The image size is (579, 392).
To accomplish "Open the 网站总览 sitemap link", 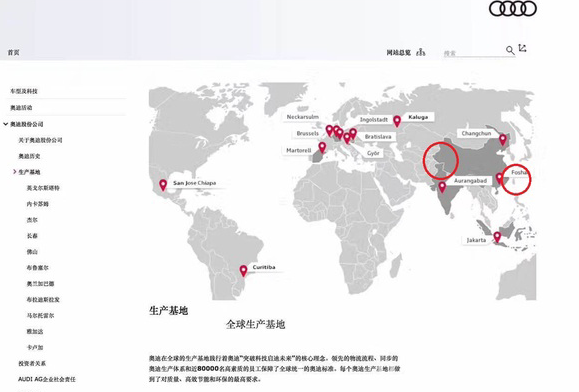I will click(398, 52).
